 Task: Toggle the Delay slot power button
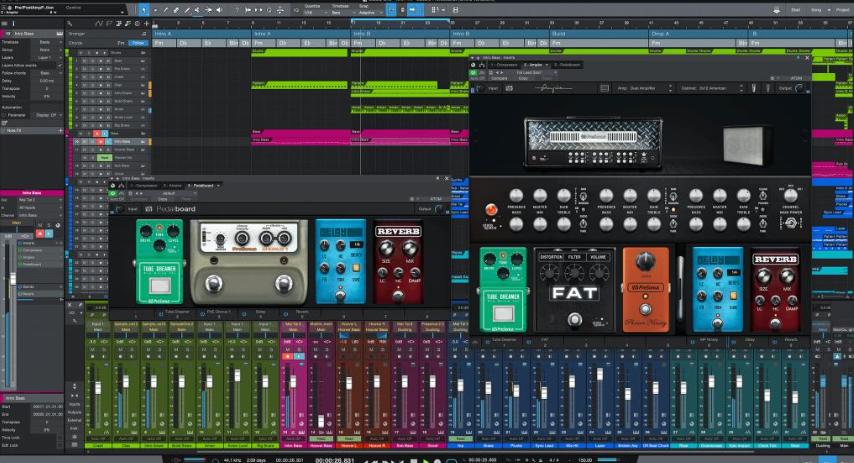click(x=244, y=314)
